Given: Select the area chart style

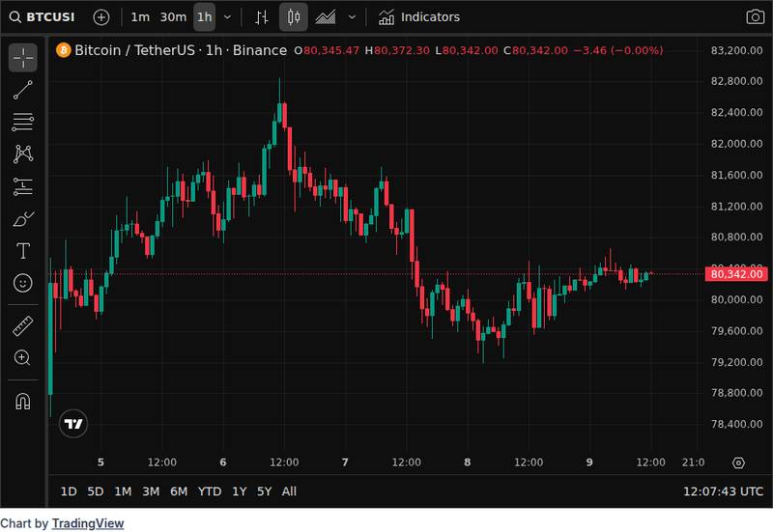Looking at the screenshot, I should 326,17.
